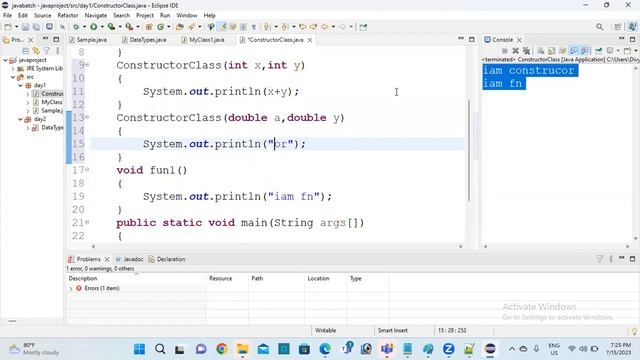The image size is (640, 360).
Task: Click Link with Editor in Project Explorer
Action: (x=36, y=51)
